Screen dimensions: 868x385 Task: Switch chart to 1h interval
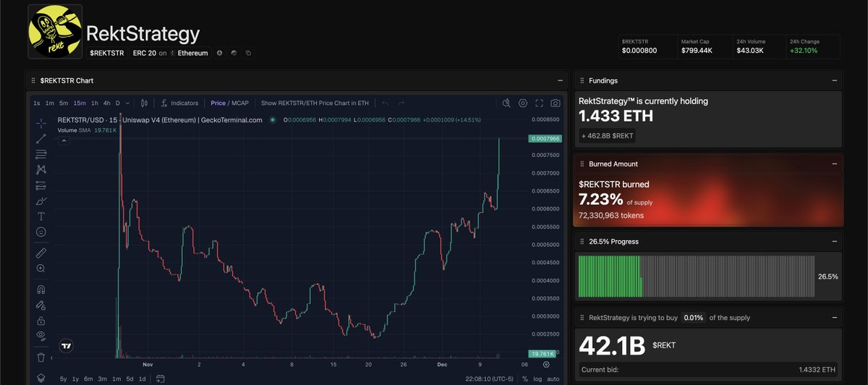[x=95, y=103]
